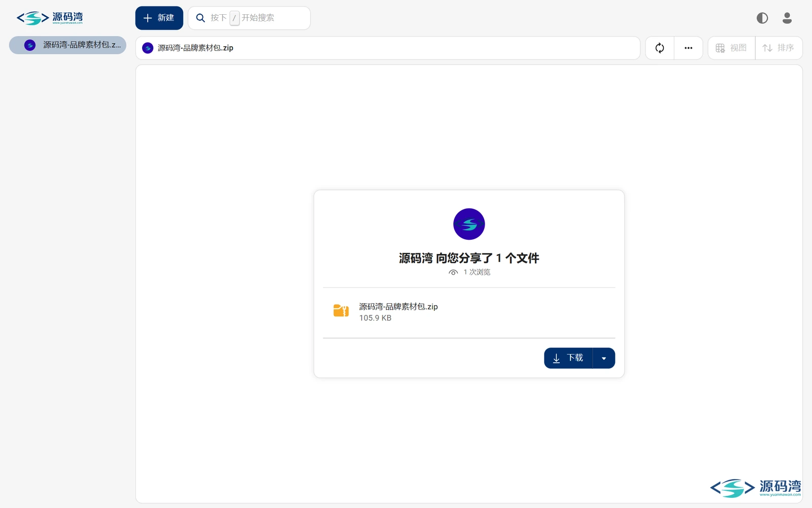812x508 pixels.
Task: Click the heading 源码湾 向您分享了 1 个文件
Action: [x=469, y=258]
